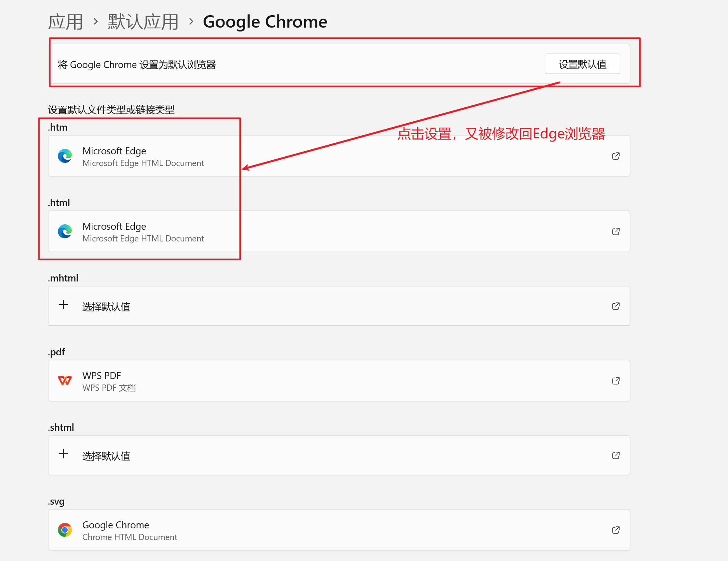Click the plus icon under .mhtml
The width and height of the screenshot is (728, 561).
click(x=63, y=304)
